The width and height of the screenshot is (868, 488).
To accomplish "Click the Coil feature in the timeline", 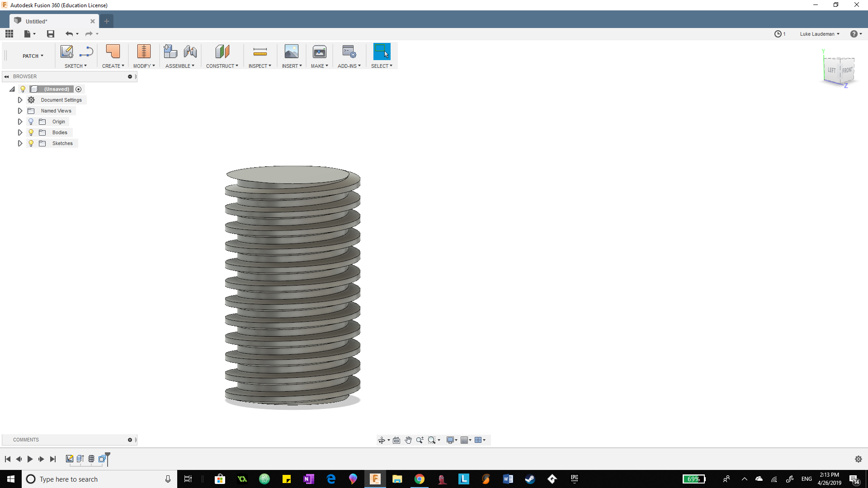I will pos(91,459).
